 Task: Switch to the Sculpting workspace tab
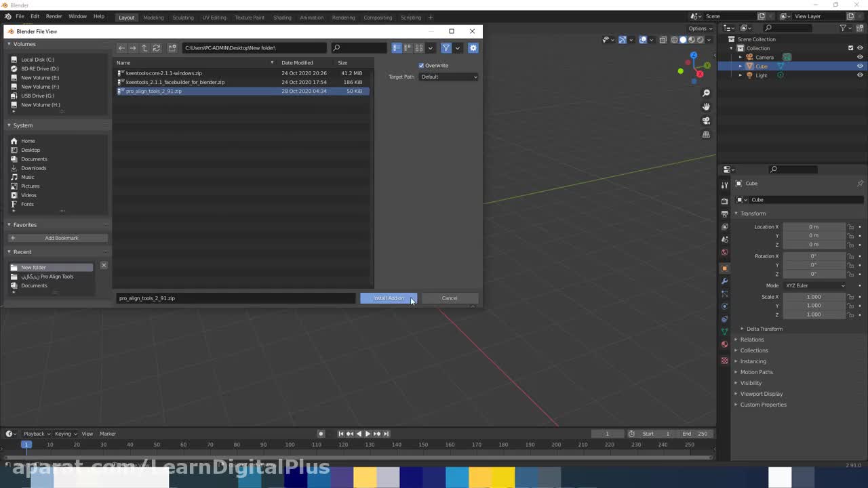(182, 18)
